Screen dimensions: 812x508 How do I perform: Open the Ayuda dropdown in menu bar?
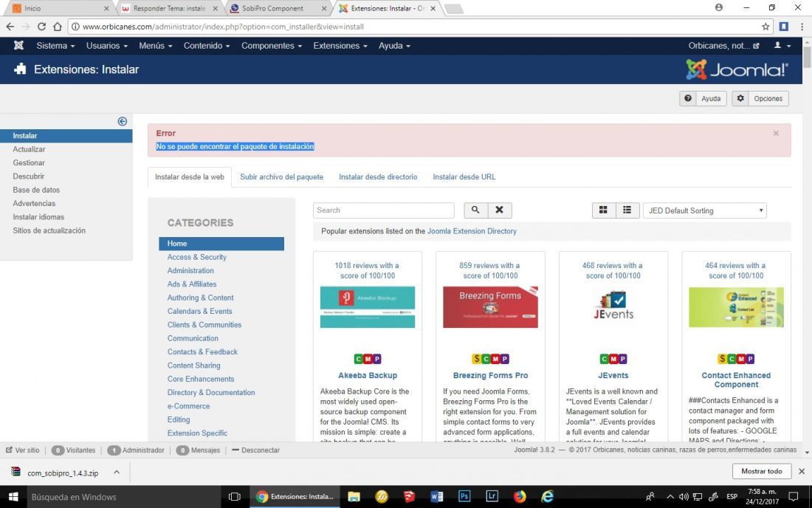point(394,46)
